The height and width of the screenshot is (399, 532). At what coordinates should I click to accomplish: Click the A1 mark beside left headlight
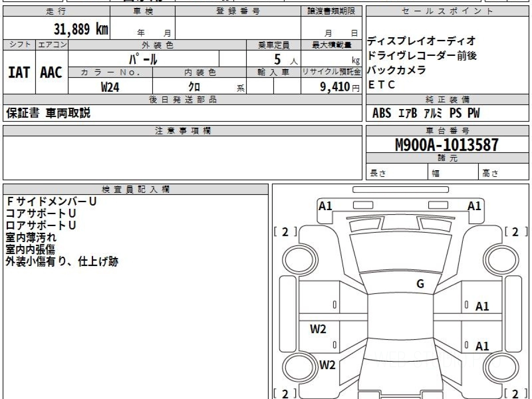[325, 206]
